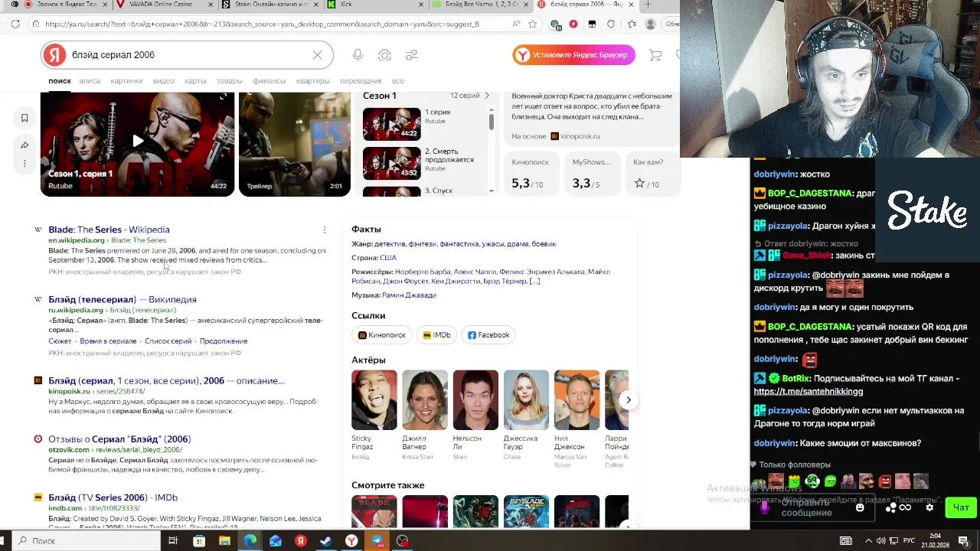Click the Установите Яндекс Браузер button

[x=573, y=55]
